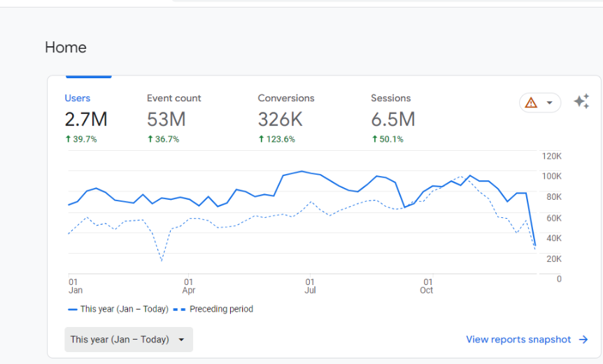Switch to the Event count metric
Viewport: 603px width, 364px height.
tap(173, 99)
